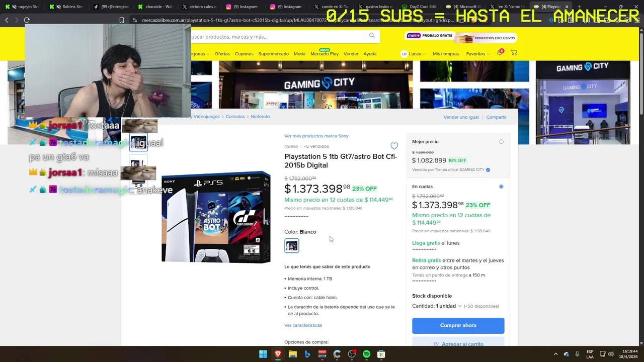The image size is (644, 362).
Task: Launch Spotify from the taskbar
Action: pyautogui.click(x=366, y=354)
